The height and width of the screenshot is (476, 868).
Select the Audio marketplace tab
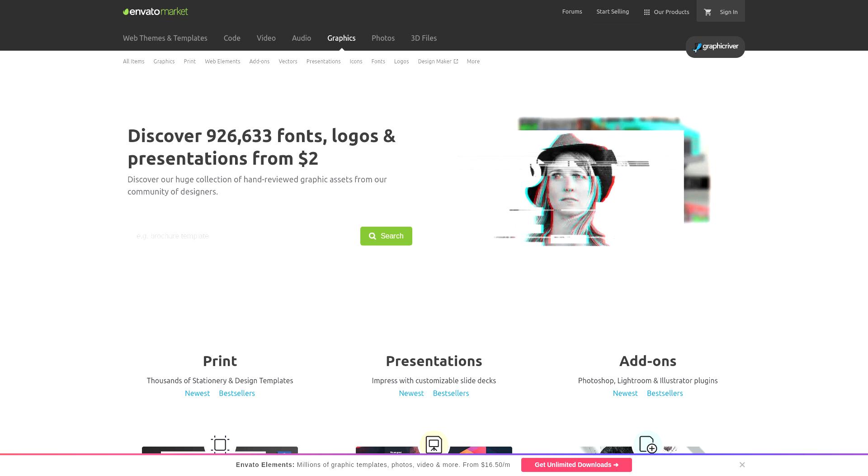pos(301,38)
